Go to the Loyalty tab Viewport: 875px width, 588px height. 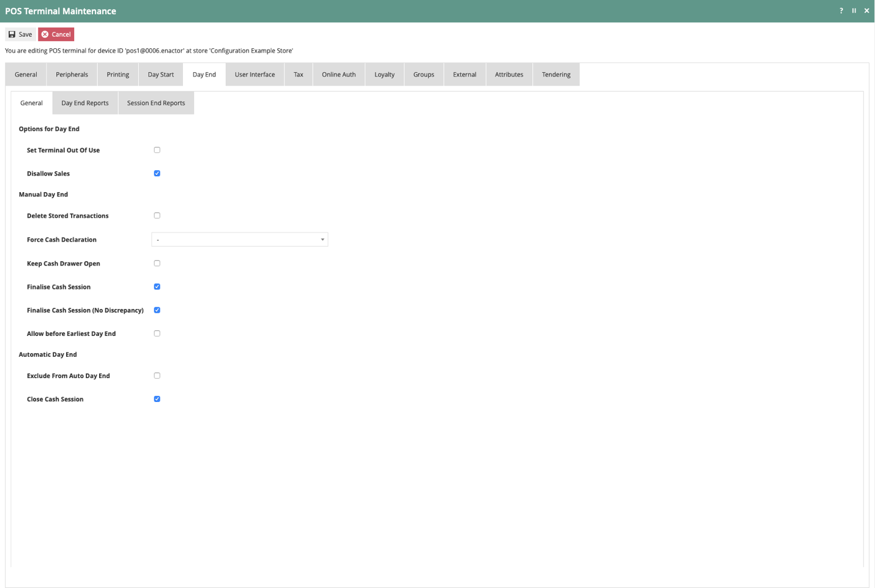(385, 75)
